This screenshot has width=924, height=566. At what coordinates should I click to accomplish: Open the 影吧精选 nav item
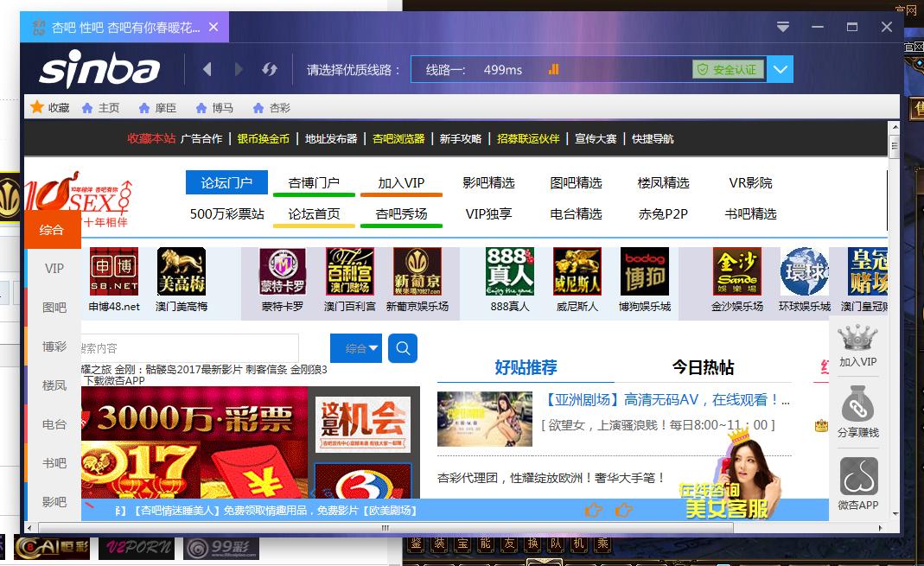[x=488, y=182]
